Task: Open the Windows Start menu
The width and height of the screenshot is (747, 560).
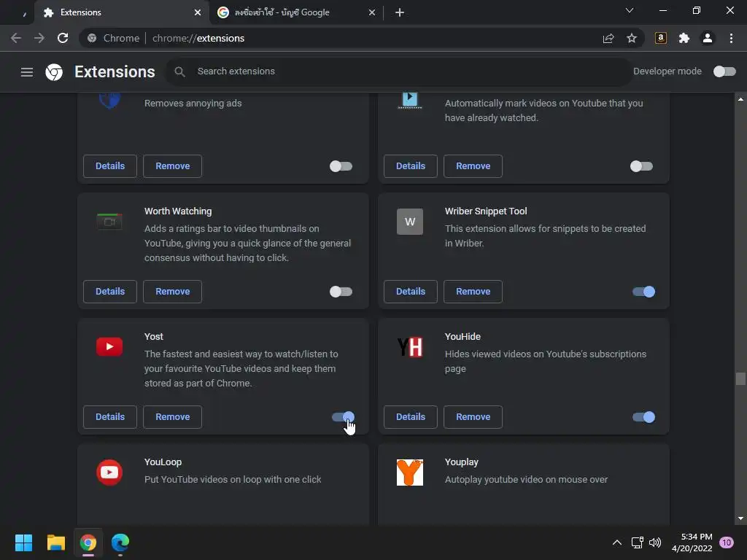Action: coord(23,542)
